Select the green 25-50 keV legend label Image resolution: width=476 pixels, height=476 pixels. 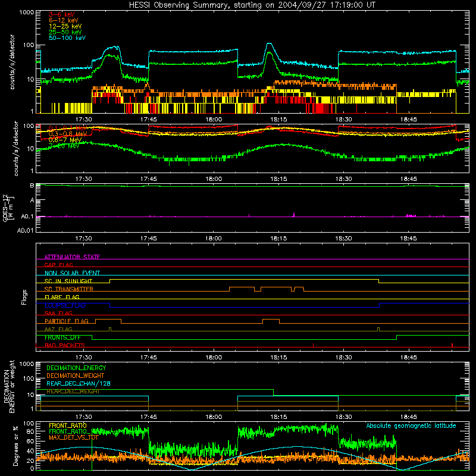pos(65,32)
